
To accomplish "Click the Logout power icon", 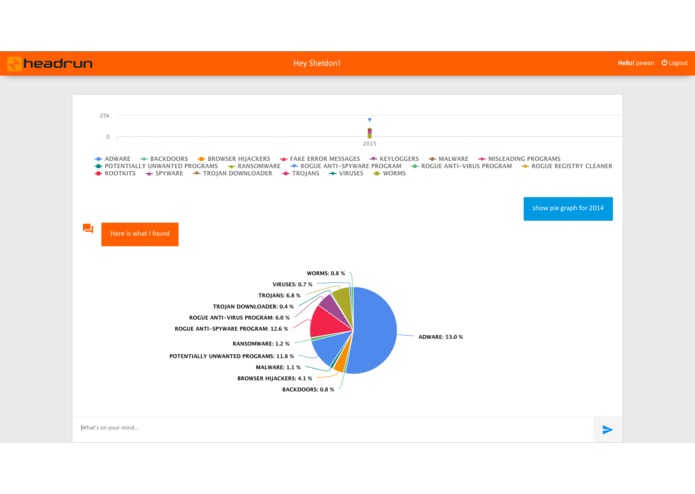I will pos(664,63).
